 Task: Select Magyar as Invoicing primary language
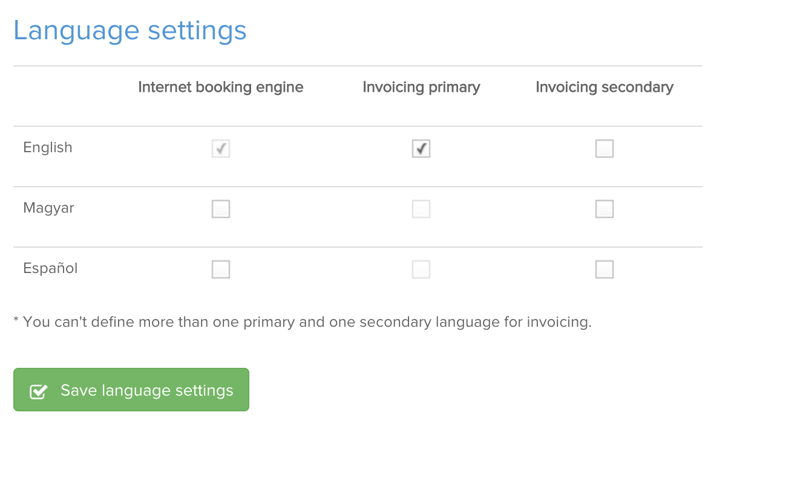pos(421,209)
